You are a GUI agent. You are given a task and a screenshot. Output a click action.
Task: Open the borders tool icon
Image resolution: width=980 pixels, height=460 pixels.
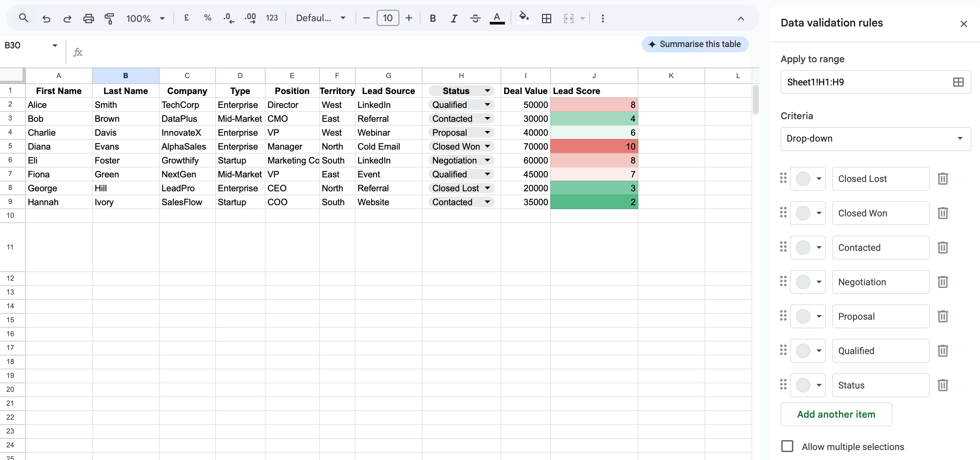coord(546,18)
